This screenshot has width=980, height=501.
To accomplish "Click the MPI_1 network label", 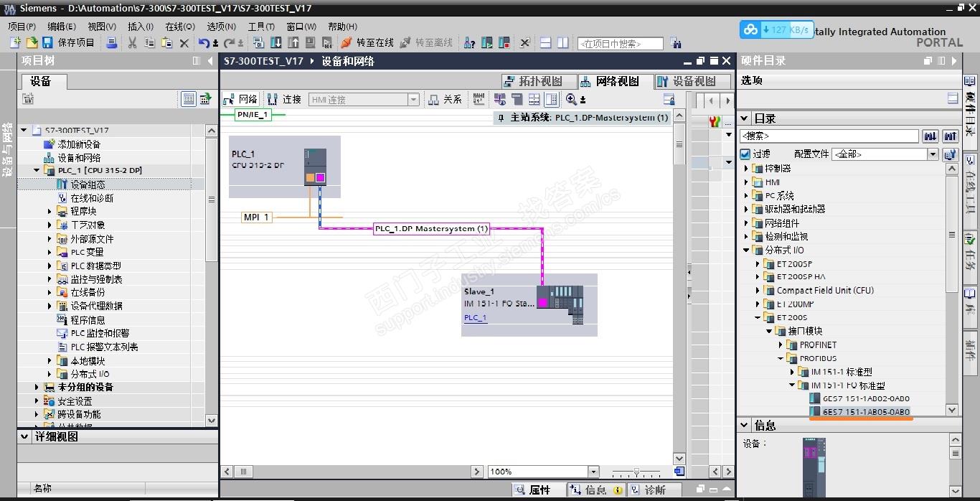I will click(257, 217).
